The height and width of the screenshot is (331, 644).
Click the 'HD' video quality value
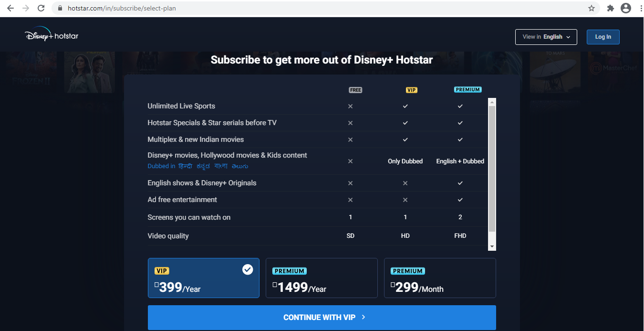click(x=405, y=236)
